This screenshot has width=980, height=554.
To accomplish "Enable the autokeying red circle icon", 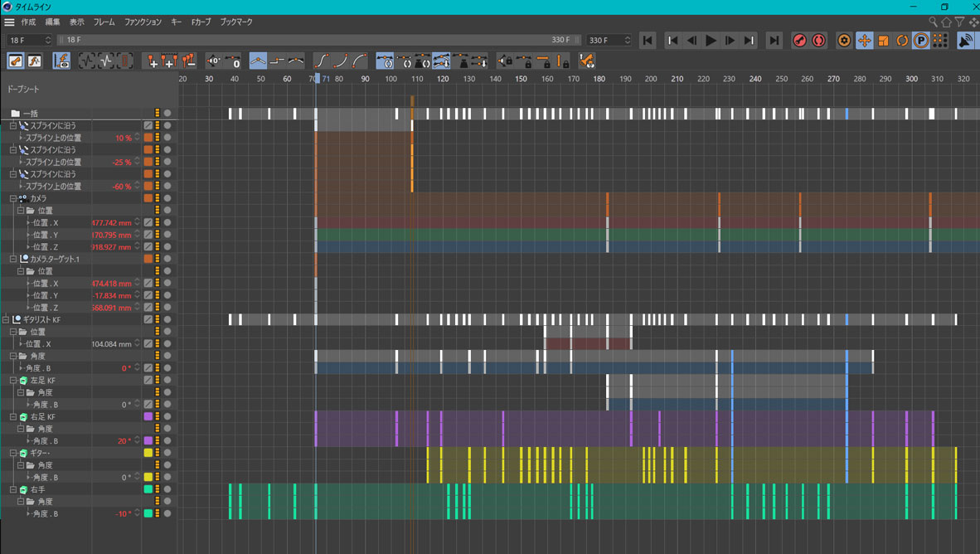I will pos(819,41).
